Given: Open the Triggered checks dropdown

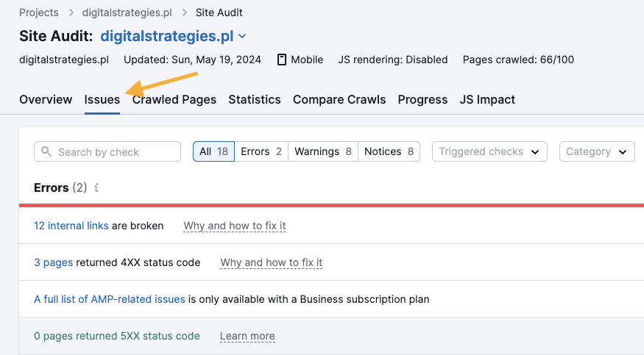Looking at the screenshot, I should pyautogui.click(x=489, y=151).
